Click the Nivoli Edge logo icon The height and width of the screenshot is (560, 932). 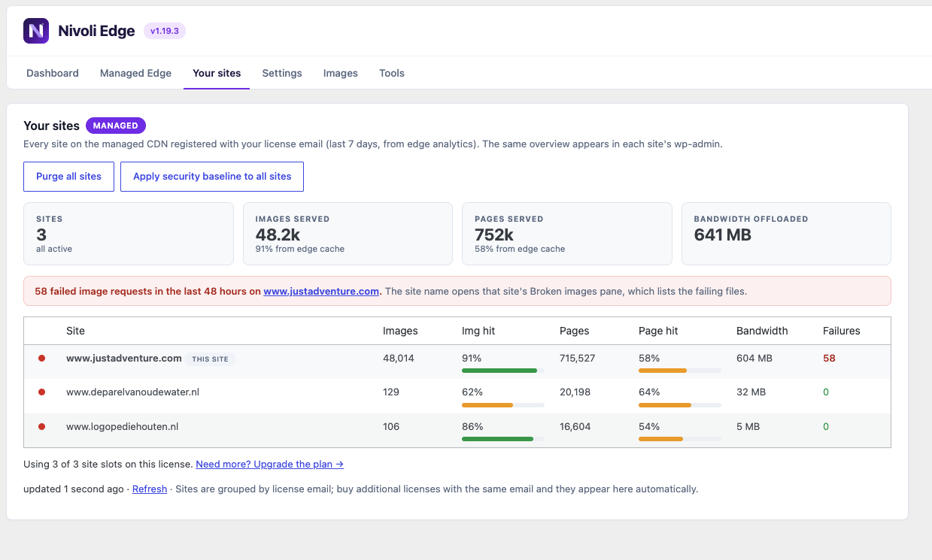coord(36,31)
